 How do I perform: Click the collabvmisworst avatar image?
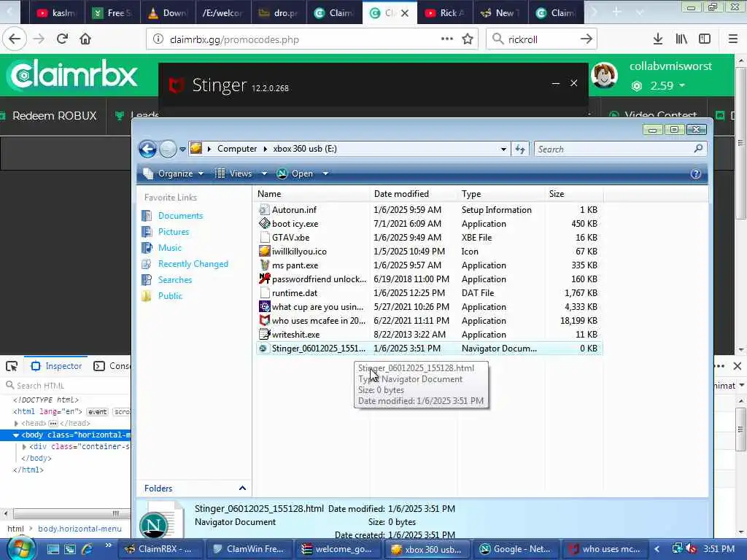604,75
